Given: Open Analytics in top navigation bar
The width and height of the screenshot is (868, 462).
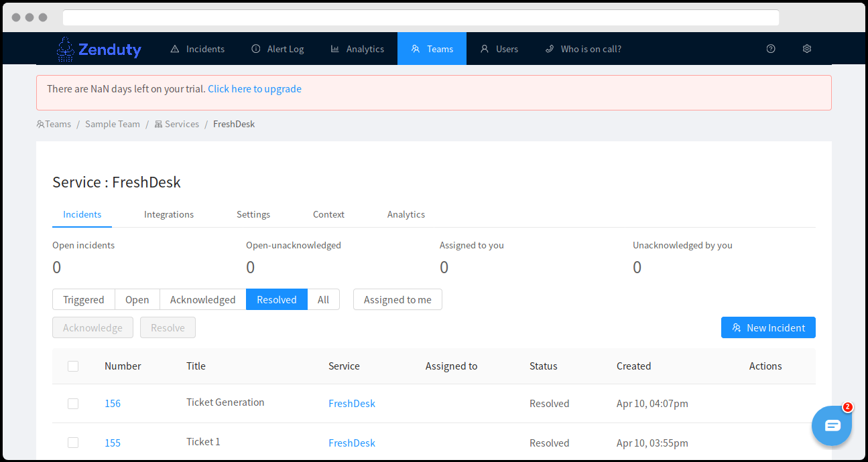Looking at the screenshot, I should (x=357, y=49).
